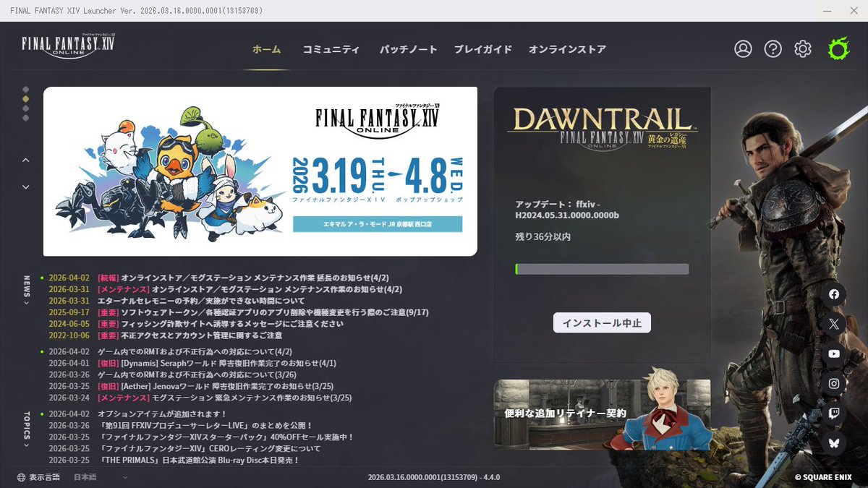Switch to the ホーム tab
Screen dimensions: 868x488
266,50
